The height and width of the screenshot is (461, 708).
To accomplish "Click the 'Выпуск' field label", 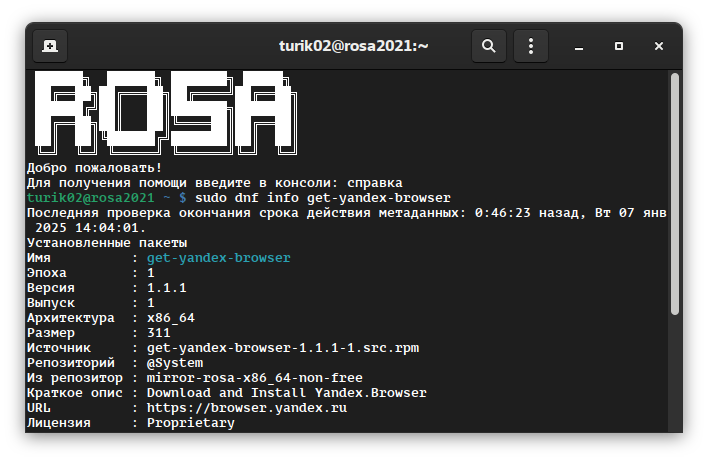I will pos(51,303).
